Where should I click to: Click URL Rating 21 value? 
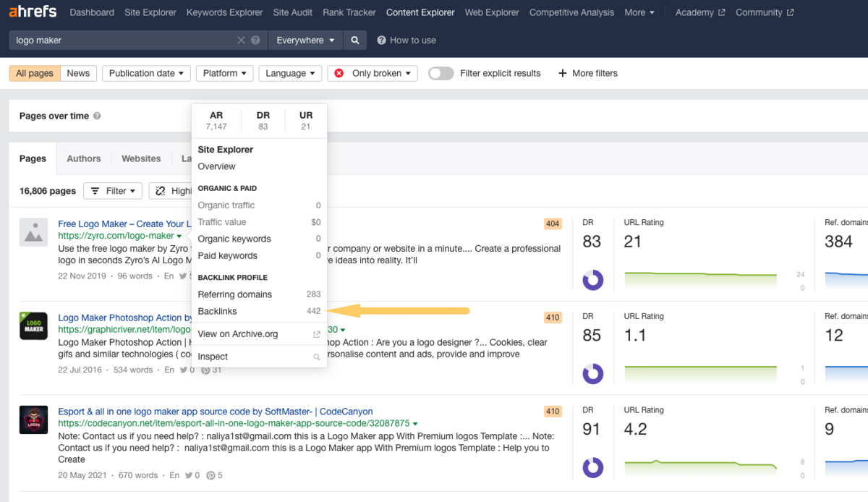[x=633, y=242]
